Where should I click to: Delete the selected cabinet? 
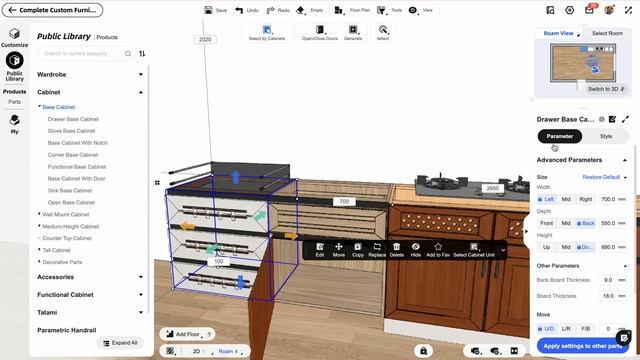(396, 250)
